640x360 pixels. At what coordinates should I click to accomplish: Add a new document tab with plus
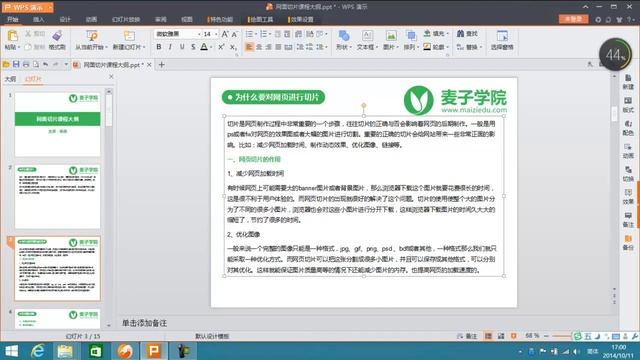click(x=162, y=64)
